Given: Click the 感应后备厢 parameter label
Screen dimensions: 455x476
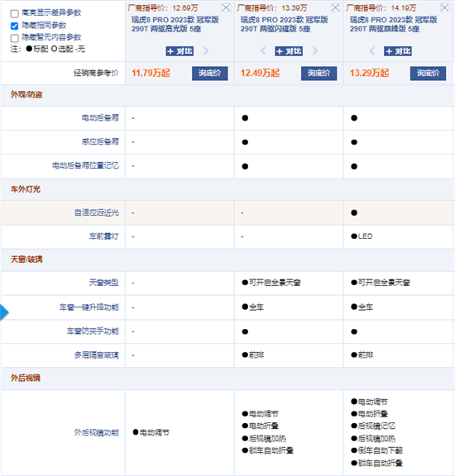Looking at the screenshot, I should coord(100,142).
